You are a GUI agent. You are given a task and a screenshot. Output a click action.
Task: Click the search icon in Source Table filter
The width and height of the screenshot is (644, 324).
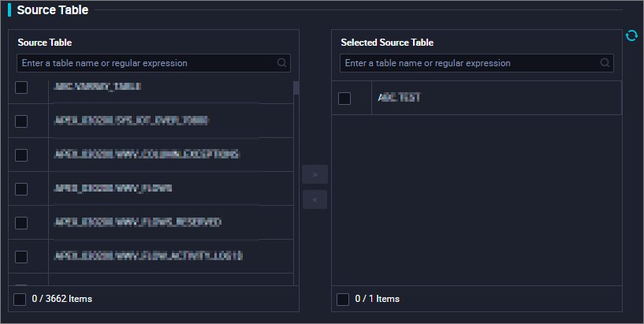point(281,63)
